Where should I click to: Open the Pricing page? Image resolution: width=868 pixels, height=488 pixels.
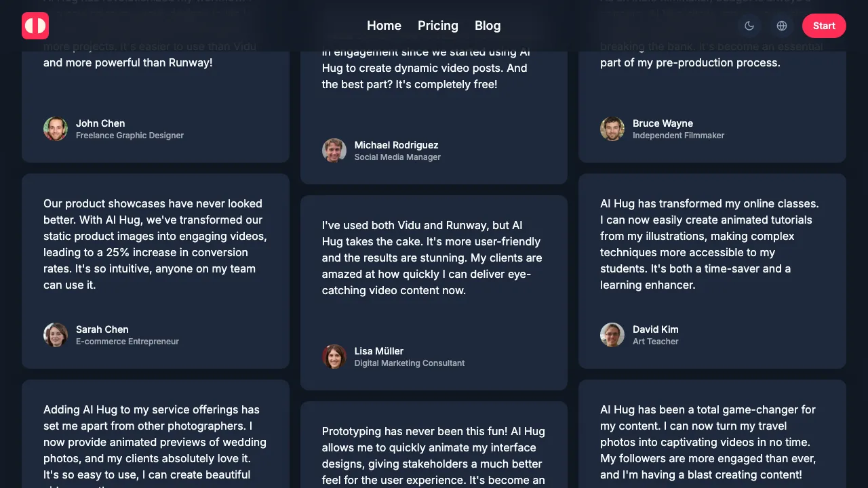click(x=438, y=26)
